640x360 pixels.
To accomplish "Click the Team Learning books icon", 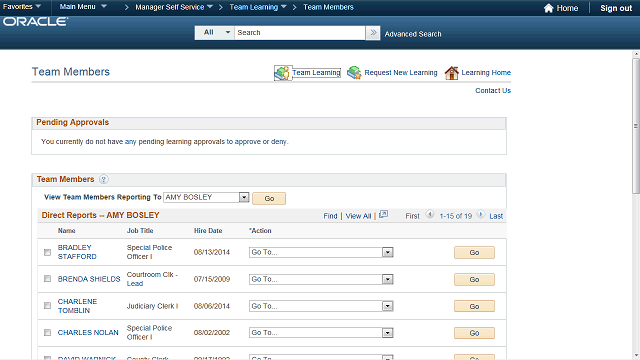I will pyautogui.click(x=282, y=73).
